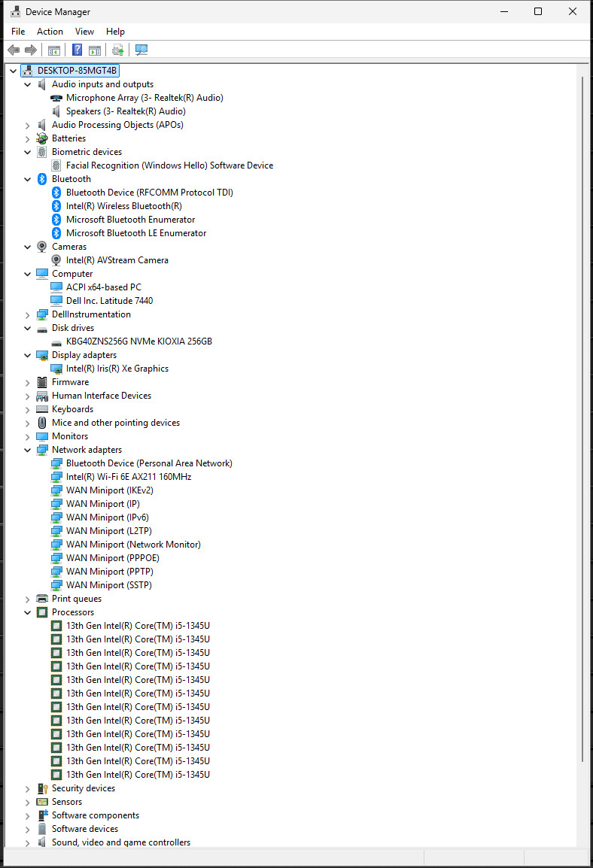This screenshot has height=868, width=593.
Task: Collapse the Processors category
Action: (x=28, y=613)
